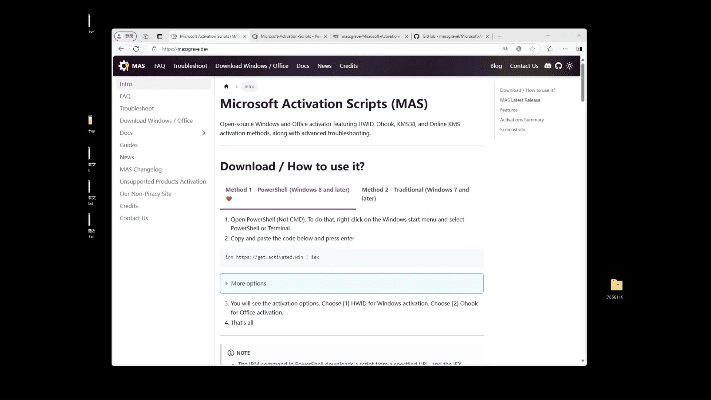Click the Blog link in navbar
Viewport: 711px width, 400px height.
pos(496,66)
